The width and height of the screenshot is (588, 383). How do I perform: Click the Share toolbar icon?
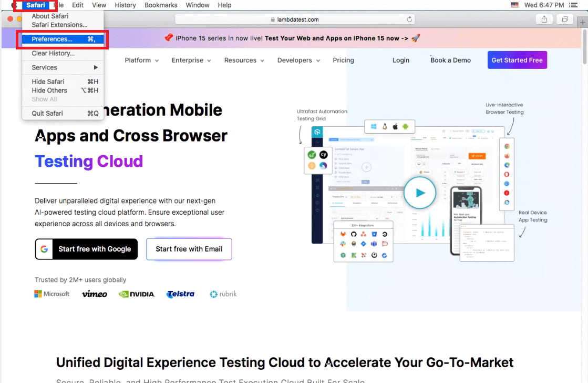544,19
